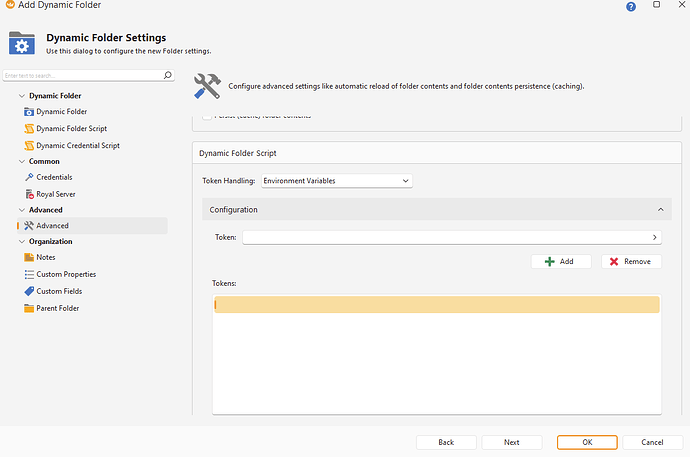Click the search magnifier icon
Image resolution: width=690 pixels, height=457 pixels.
[x=168, y=75]
